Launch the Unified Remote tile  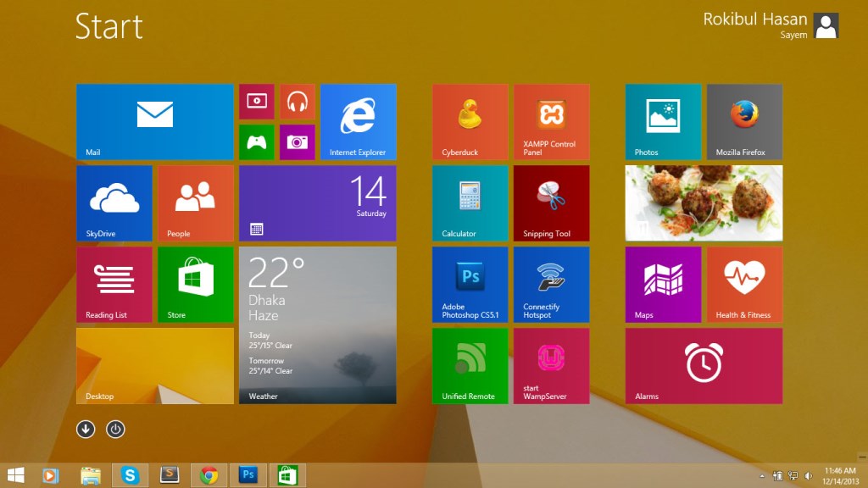click(469, 365)
